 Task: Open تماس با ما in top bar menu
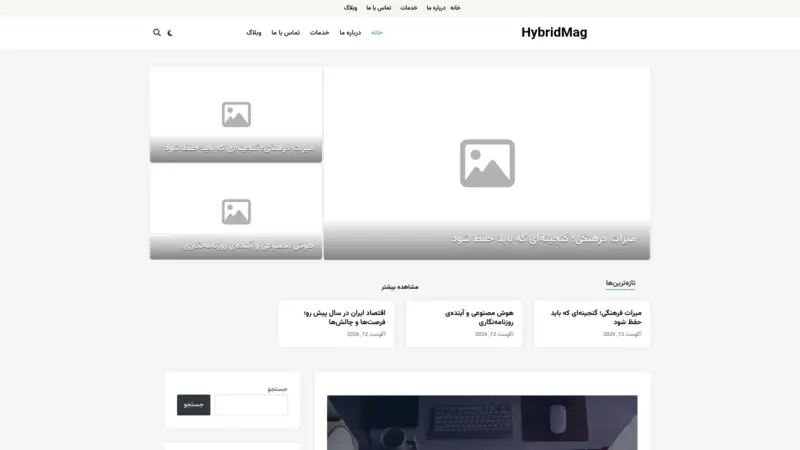point(379,8)
